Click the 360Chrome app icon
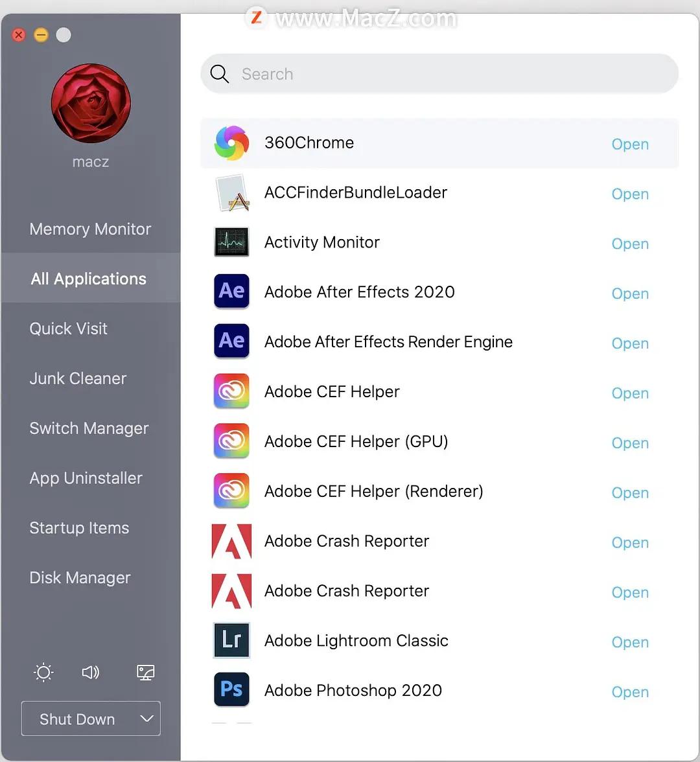This screenshot has width=700, height=762. point(232,143)
